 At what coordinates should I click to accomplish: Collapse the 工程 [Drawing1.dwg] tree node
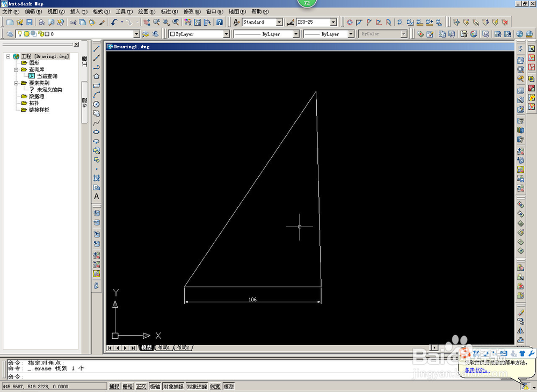click(x=8, y=56)
